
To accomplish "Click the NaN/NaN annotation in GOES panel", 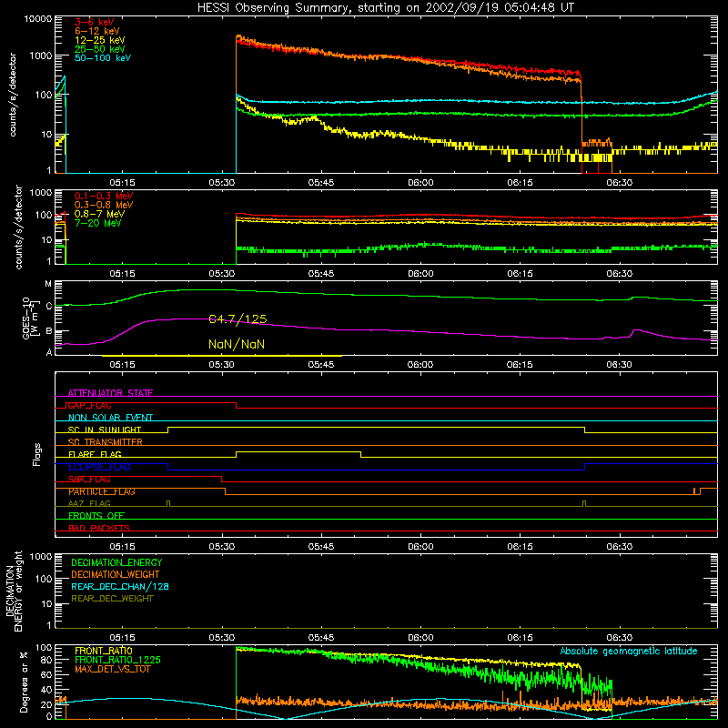I will coord(237,344).
